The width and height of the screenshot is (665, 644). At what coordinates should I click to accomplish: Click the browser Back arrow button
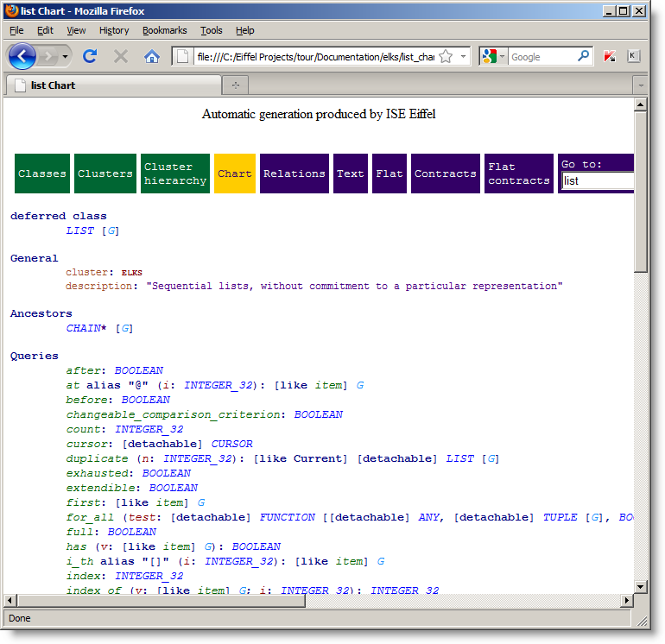coord(22,57)
